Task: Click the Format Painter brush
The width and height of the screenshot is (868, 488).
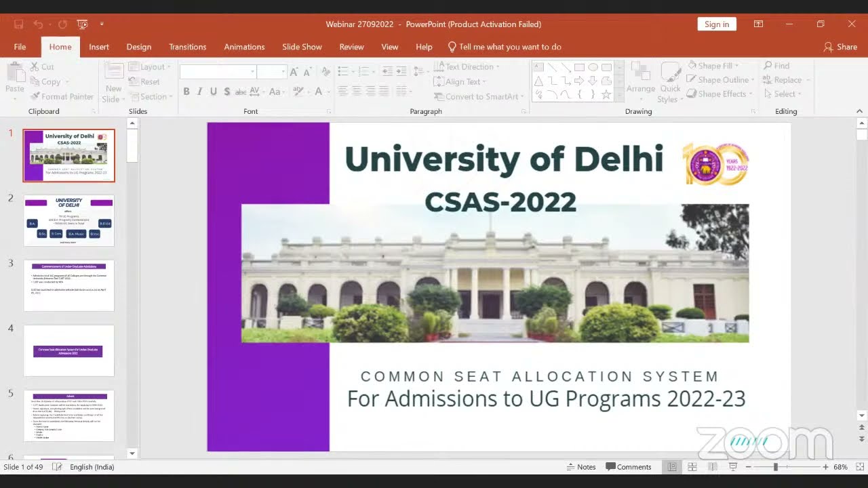Action: point(62,96)
